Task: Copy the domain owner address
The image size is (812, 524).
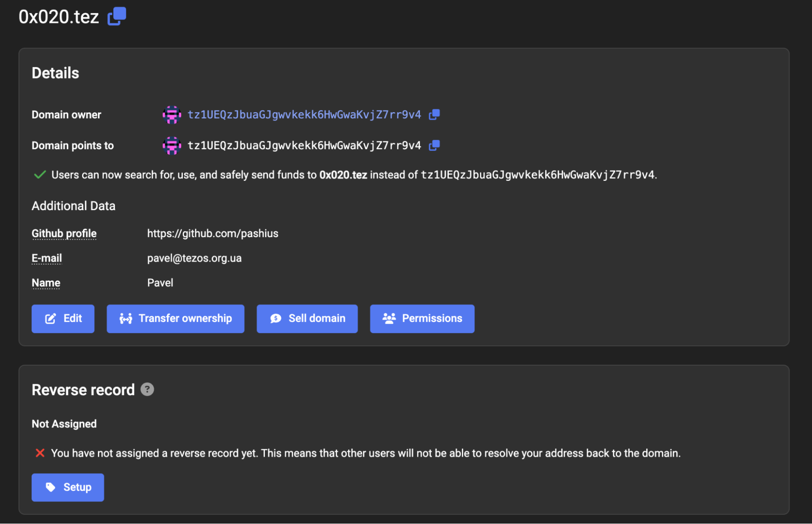Action: (x=434, y=115)
